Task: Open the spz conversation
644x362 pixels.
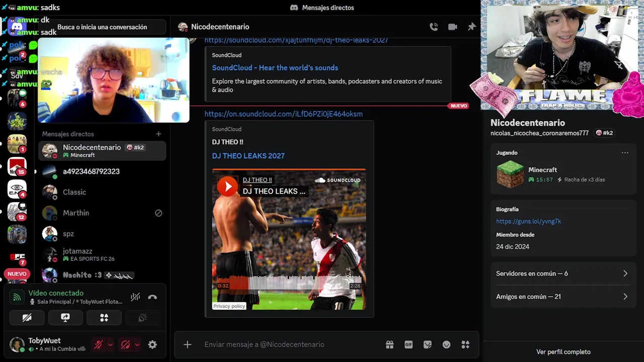Action: (102, 233)
